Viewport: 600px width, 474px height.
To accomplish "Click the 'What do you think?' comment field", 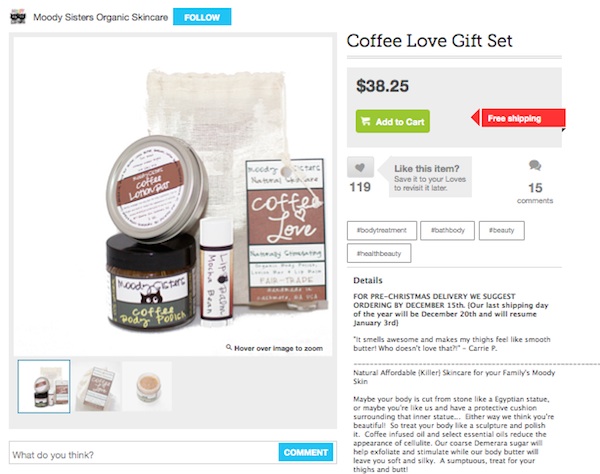I will (x=144, y=453).
